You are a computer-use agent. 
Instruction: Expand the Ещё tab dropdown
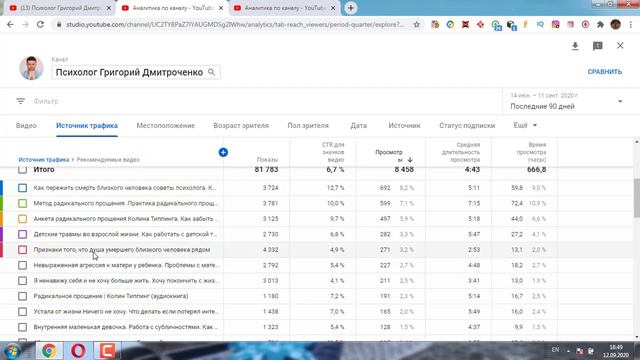pos(525,125)
